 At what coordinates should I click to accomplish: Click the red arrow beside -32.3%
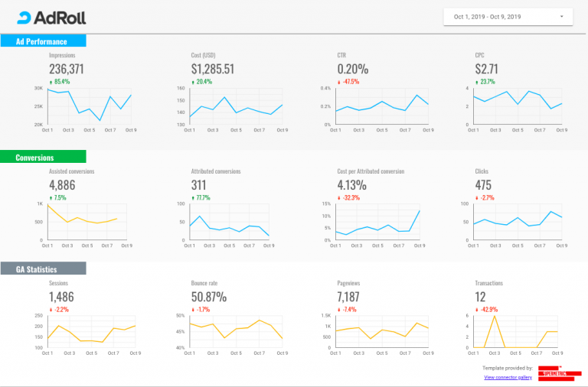coord(339,198)
